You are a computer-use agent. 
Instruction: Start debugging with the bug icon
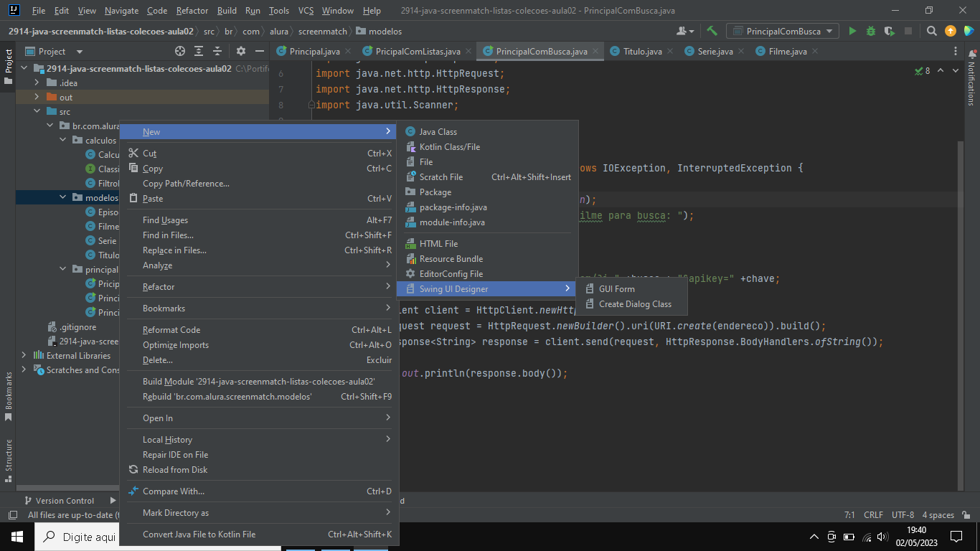point(871,32)
